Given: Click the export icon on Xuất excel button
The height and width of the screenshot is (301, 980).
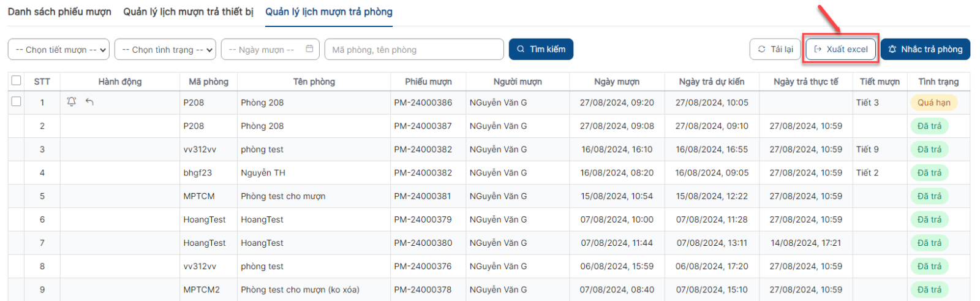Looking at the screenshot, I should tap(818, 49).
